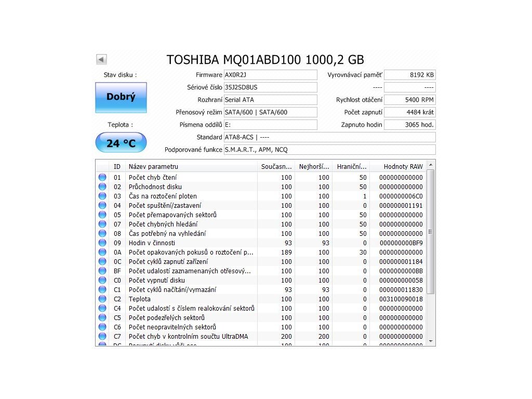
Task: Click the disk title TOSHIBA MQ01ABD100 1000,2 GB
Action: tap(265, 60)
